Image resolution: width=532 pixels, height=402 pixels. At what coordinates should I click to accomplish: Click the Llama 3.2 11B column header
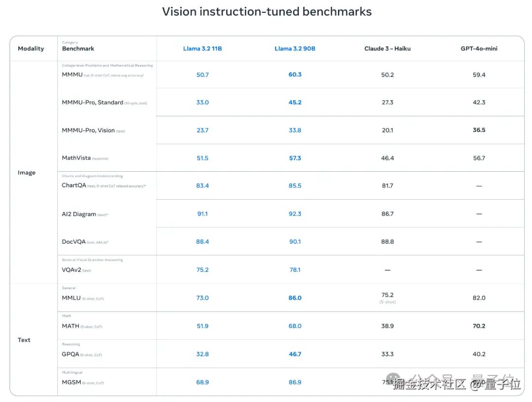[202, 49]
